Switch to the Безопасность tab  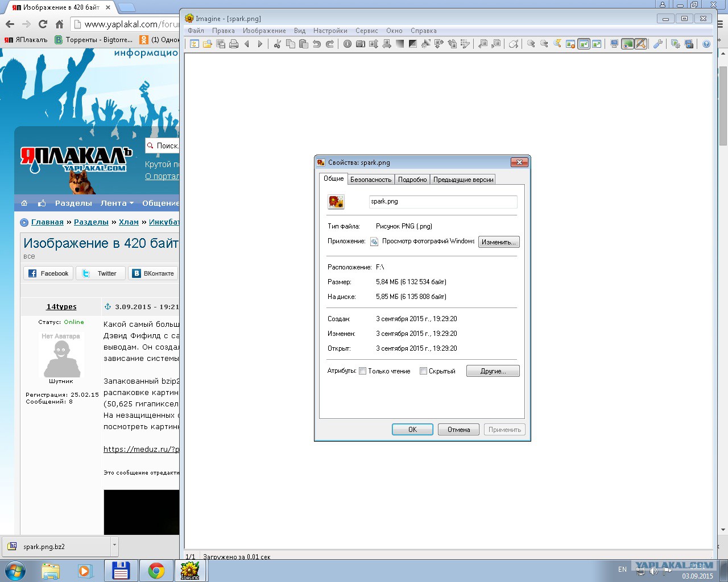pyautogui.click(x=371, y=180)
